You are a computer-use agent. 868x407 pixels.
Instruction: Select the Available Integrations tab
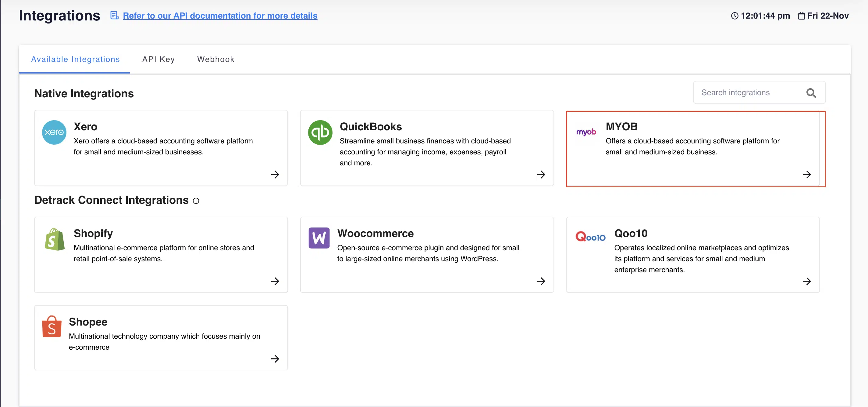click(x=76, y=59)
